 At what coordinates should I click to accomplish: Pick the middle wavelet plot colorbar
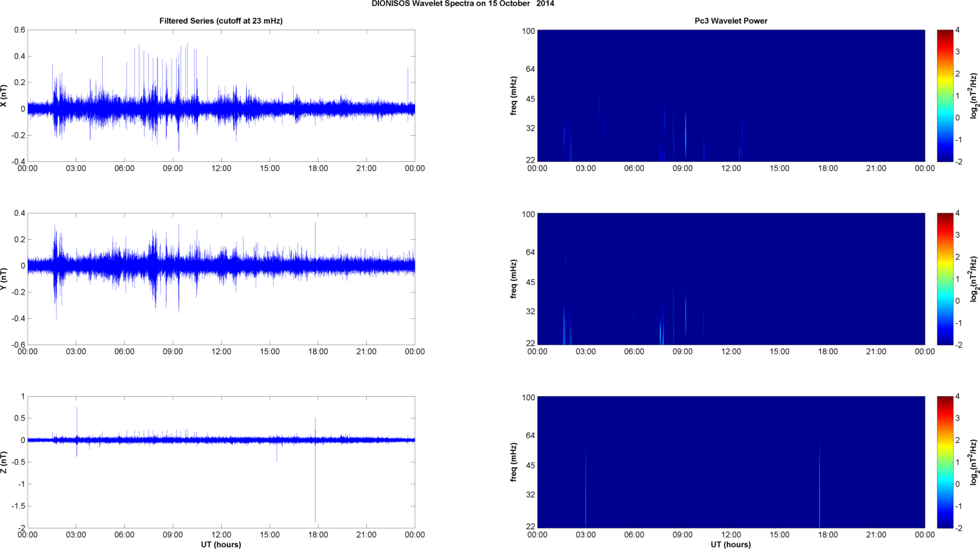click(945, 279)
